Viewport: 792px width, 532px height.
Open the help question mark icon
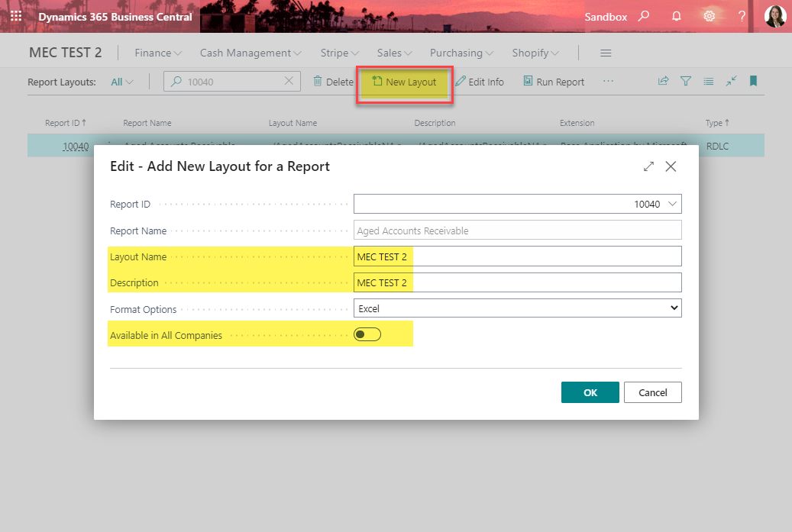click(x=742, y=16)
